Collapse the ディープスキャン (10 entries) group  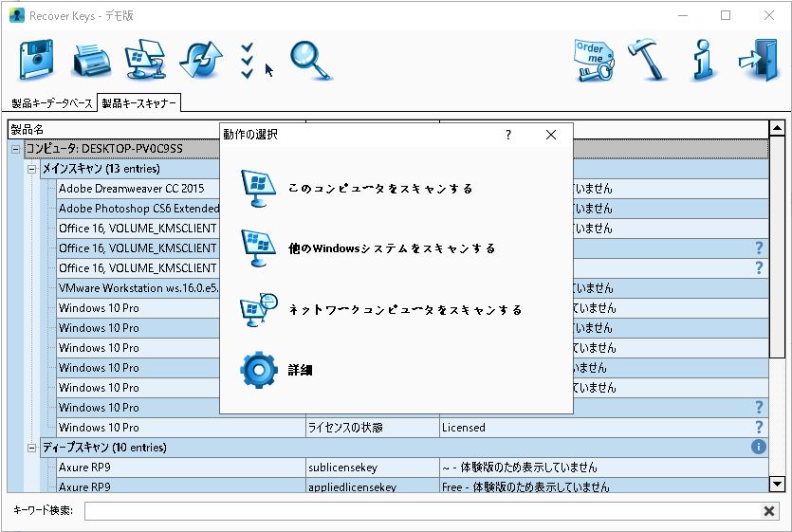pyautogui.click(x=32, y=448)
